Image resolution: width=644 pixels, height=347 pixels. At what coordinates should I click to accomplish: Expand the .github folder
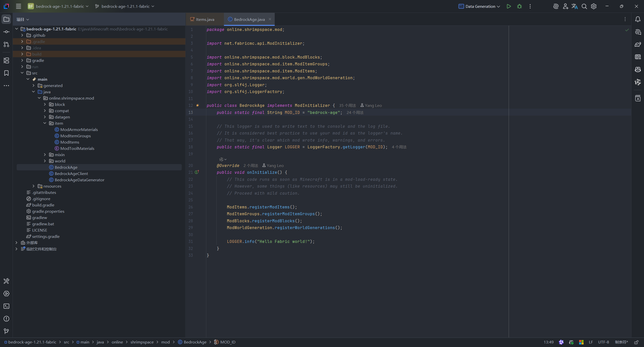point(22,35)
